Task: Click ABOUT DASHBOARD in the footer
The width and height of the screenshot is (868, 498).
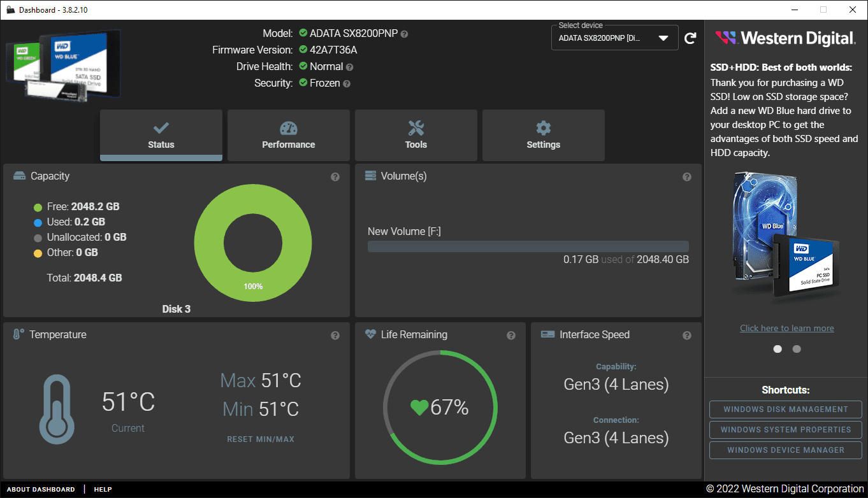Action: (x=41, y=490)
